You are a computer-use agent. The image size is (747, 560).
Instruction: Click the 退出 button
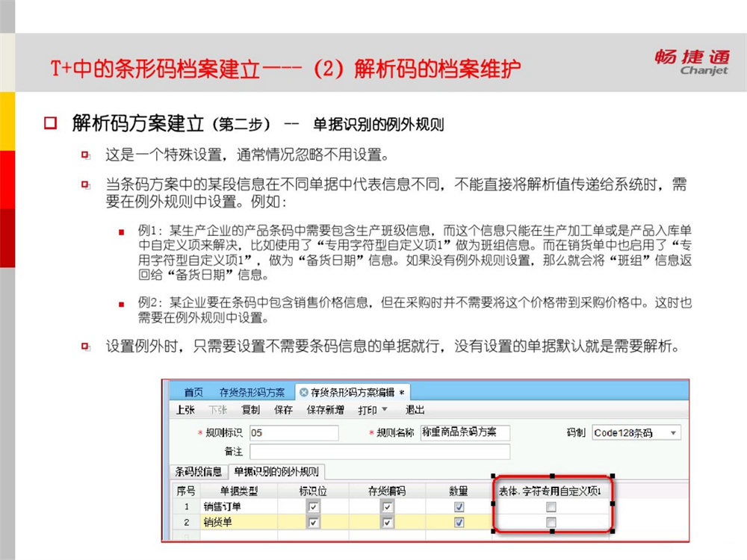click(415, 409)
